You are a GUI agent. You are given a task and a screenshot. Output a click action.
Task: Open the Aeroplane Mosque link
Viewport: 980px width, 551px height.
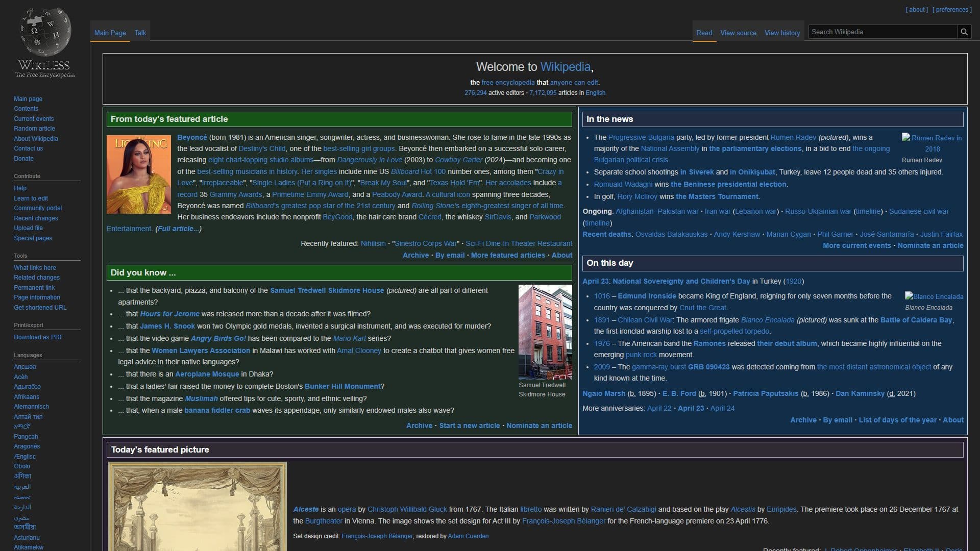207,374
